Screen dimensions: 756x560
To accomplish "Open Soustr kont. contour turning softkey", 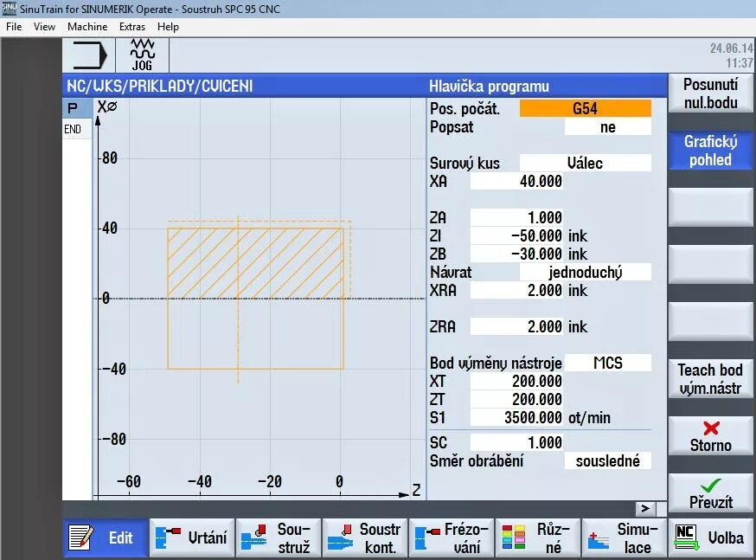I will [365, 537].
